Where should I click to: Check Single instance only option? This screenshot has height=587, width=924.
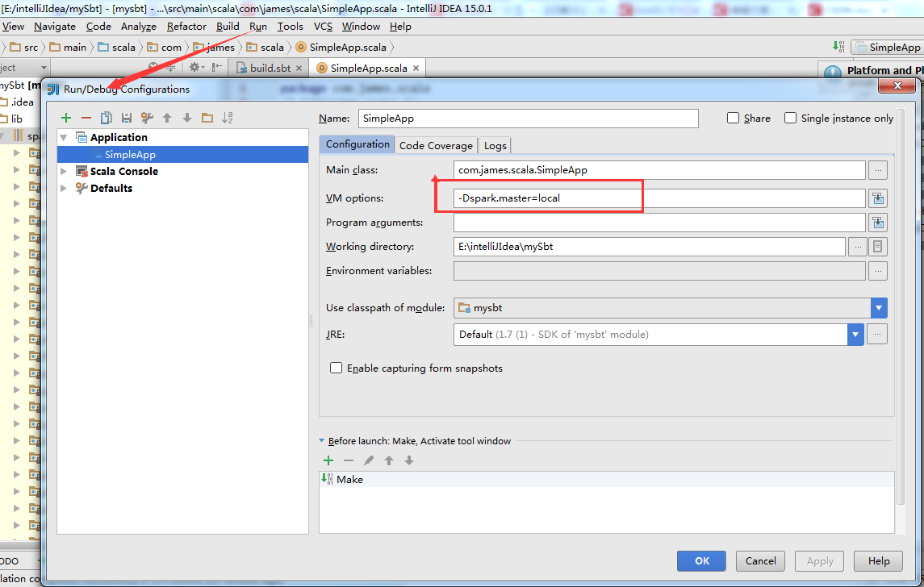790,118
